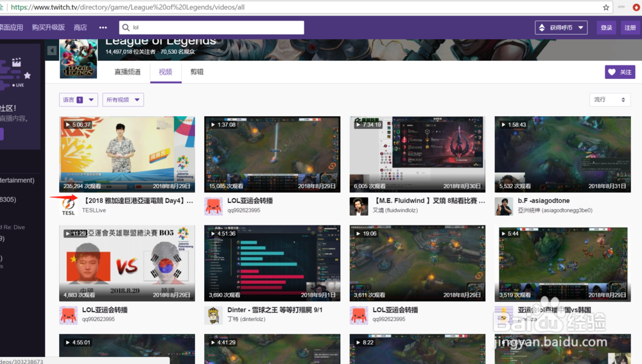
Task: Open the 所有视频 video type dropdown
Action: click(123, 100)
